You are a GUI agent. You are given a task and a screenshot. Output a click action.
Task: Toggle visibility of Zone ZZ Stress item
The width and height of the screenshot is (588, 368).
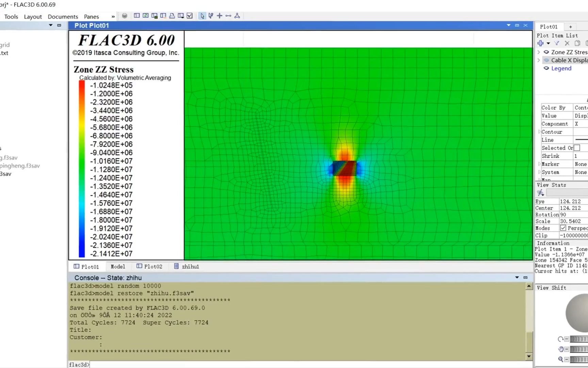tap(546, 52)
